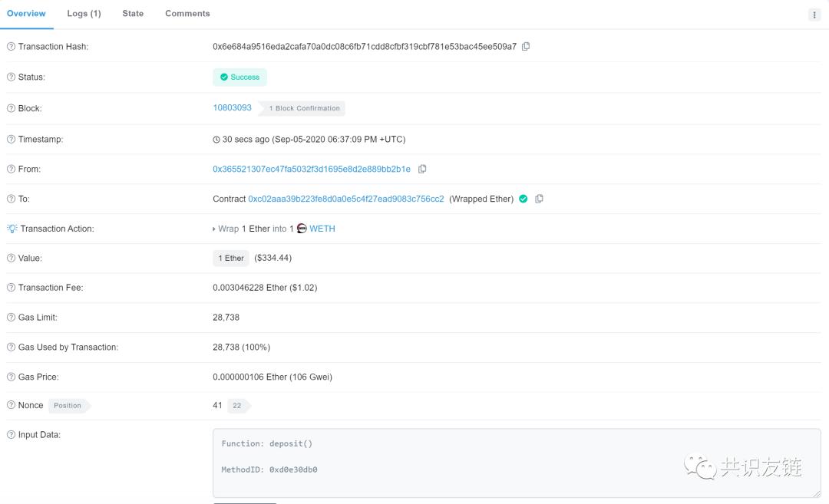This screenshot has height=504, width=829.
Task: Go to the Comments tab
Action: click(x=187, y=14)
